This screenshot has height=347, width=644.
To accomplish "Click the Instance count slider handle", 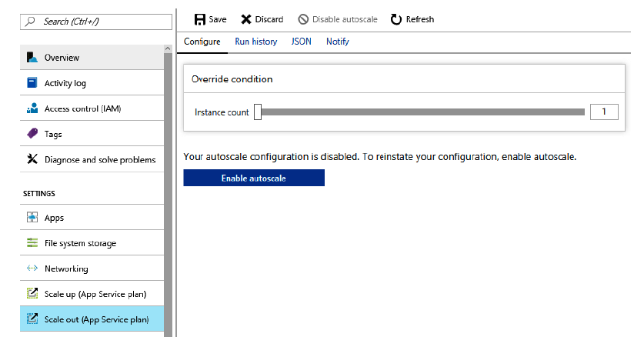I will (258, 112).
